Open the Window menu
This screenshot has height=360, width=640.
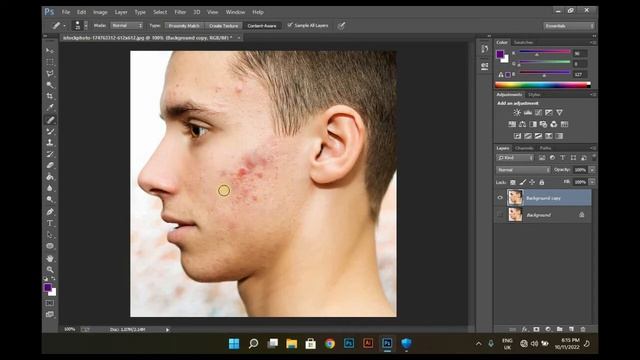click(236, 12)
